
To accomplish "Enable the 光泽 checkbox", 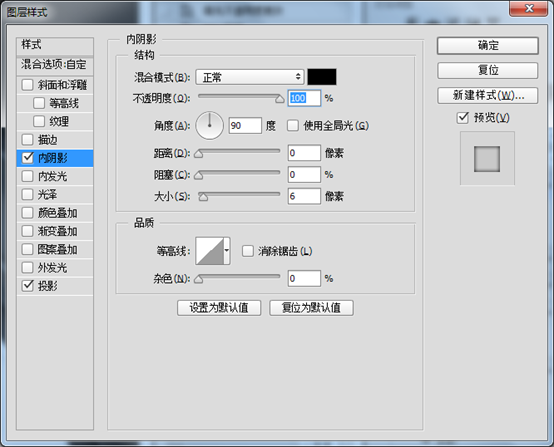I will (x=27, y=194).
